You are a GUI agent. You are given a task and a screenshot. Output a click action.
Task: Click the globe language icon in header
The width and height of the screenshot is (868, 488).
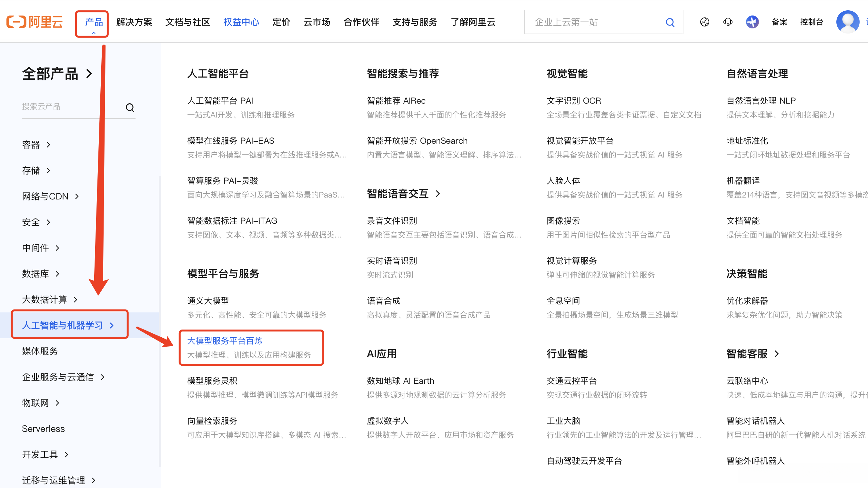(704, 22)
